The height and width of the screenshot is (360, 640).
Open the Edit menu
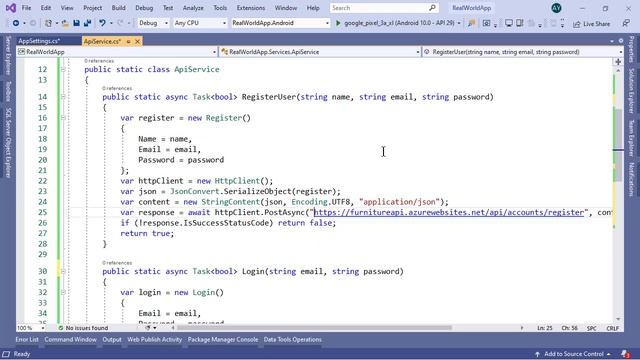point(46,8)
